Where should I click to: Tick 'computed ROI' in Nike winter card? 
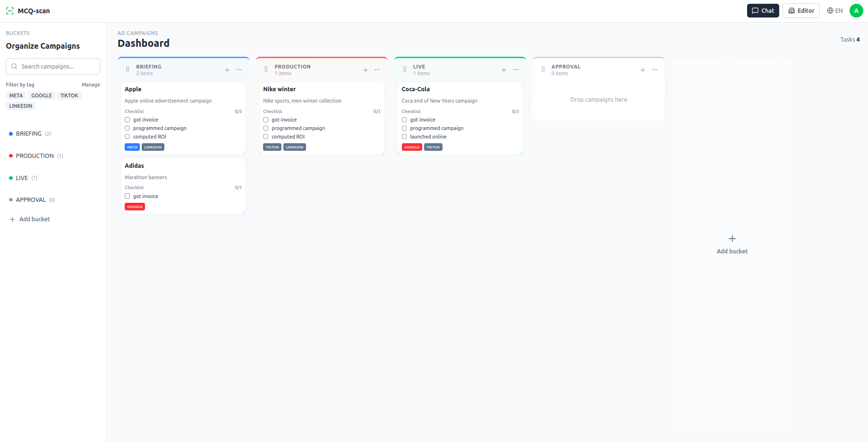click(266, 137)
